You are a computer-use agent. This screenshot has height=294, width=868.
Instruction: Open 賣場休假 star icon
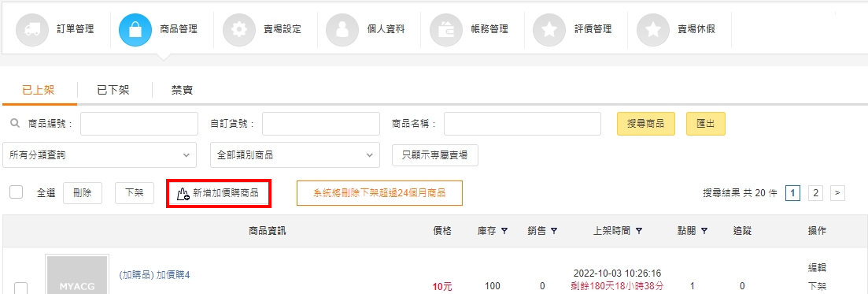[654, 29]
